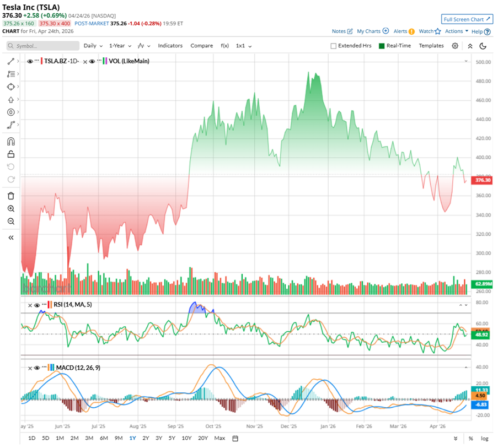Click the lock drawings padlock icon
The width and height of the screenshot is (498, 448).
pos(11,154)
